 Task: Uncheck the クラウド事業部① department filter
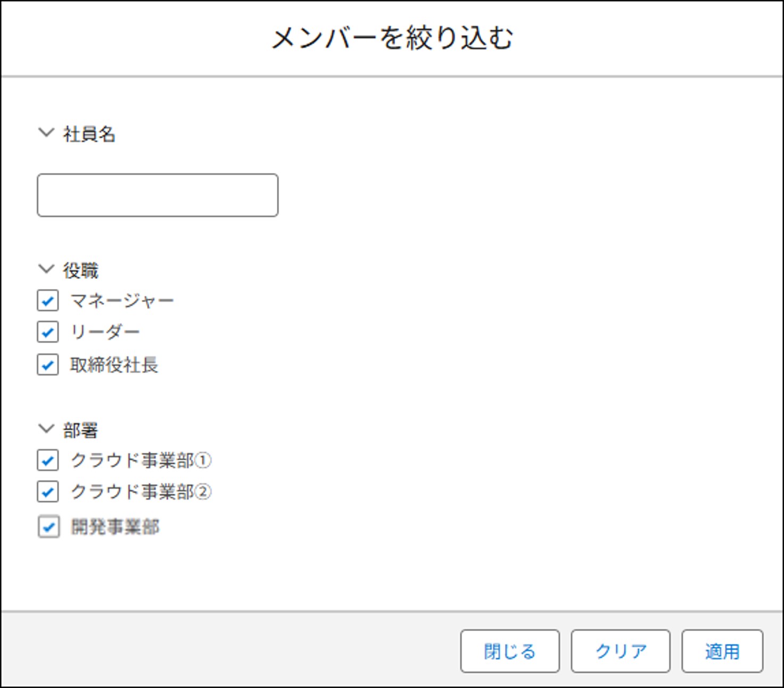click(x=47, y=461)
